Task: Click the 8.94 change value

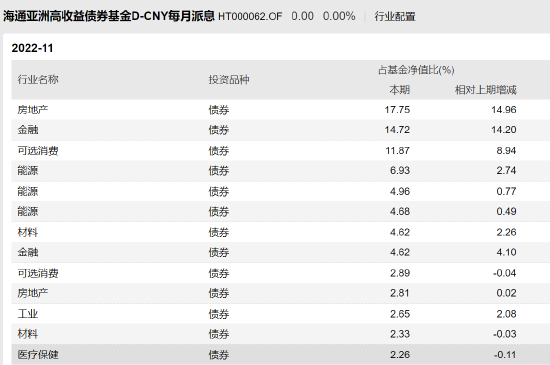Action: click(x=506, y=151)
